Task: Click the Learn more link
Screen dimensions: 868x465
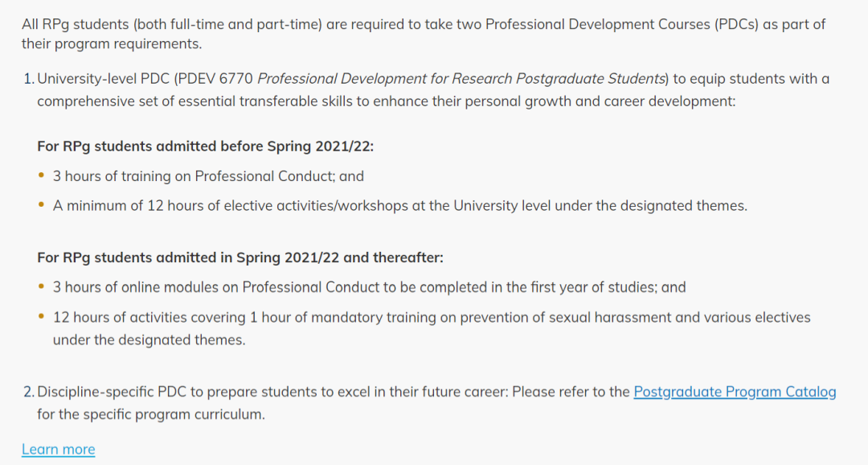Action: coord(58,449)
